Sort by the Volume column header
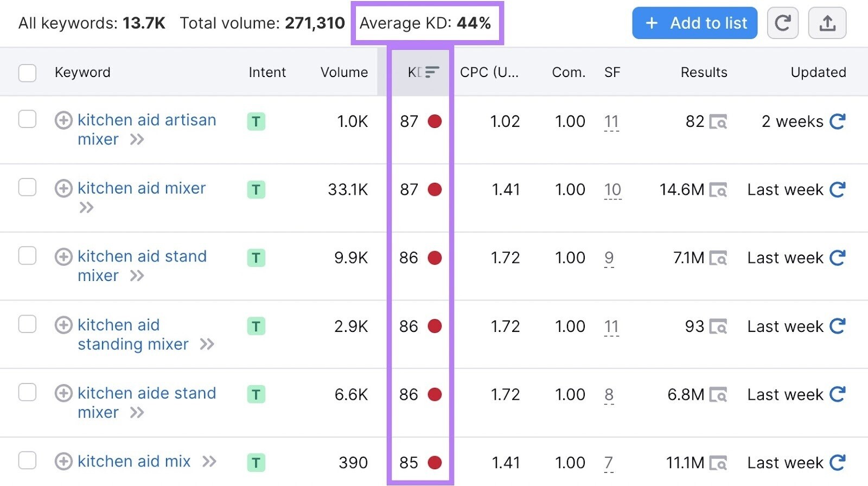Viewport: 868px width, 486px height. [x=344, y=73]
